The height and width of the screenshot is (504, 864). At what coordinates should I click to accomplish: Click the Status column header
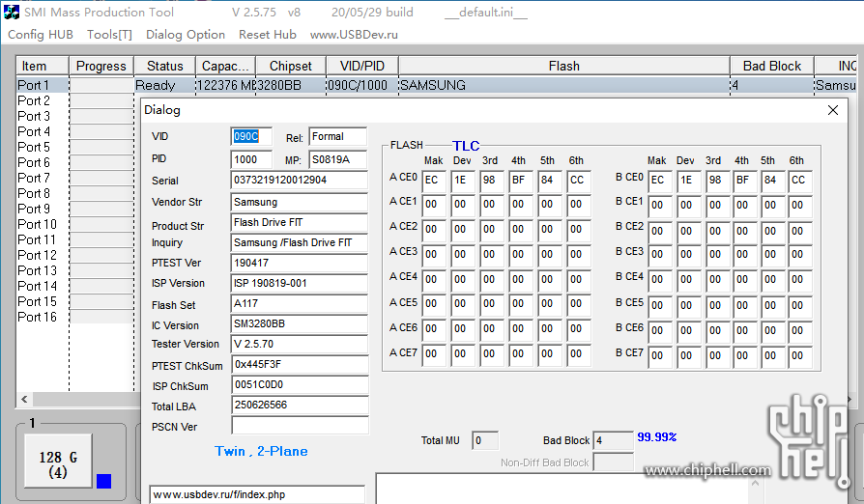164,66
